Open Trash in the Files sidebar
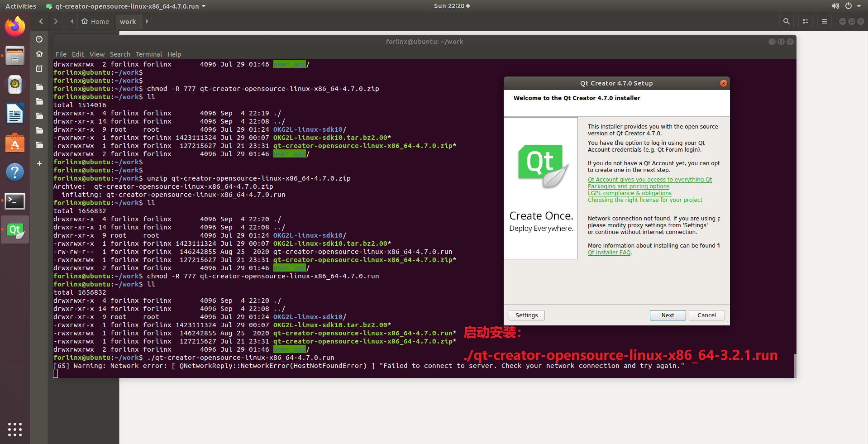This screenshot has width=868, height=444. (x=39, y=68)
